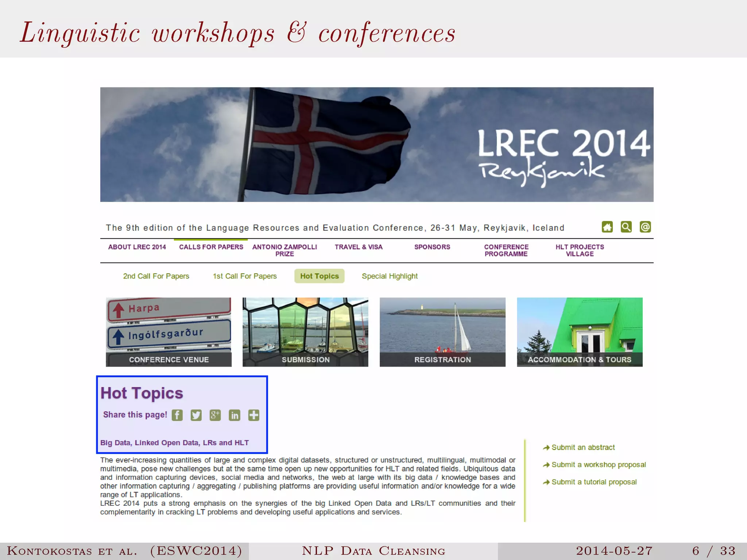Click the LREC 2014 Reykjavik banner image
This screenshot has height=560, width=747.
(x=377, y=144)
